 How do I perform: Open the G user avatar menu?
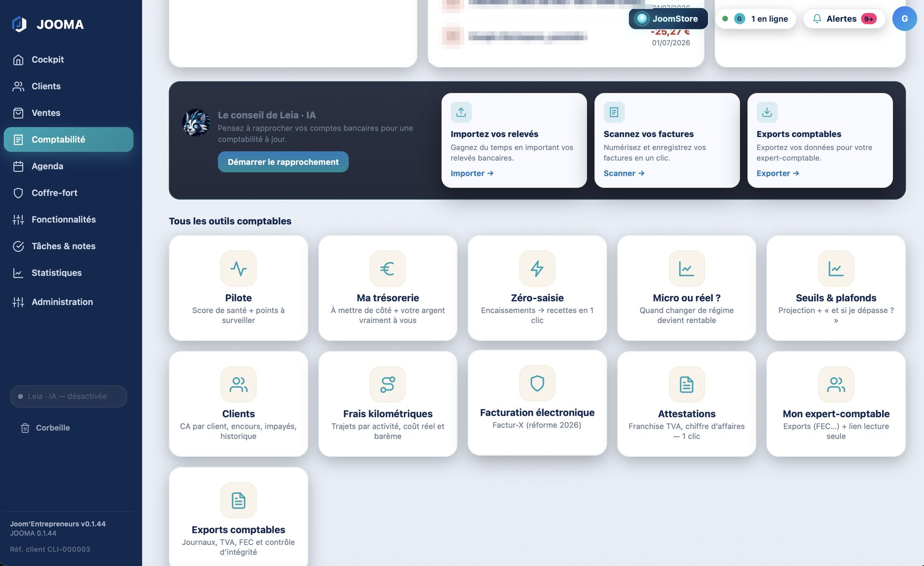[904, 19]
